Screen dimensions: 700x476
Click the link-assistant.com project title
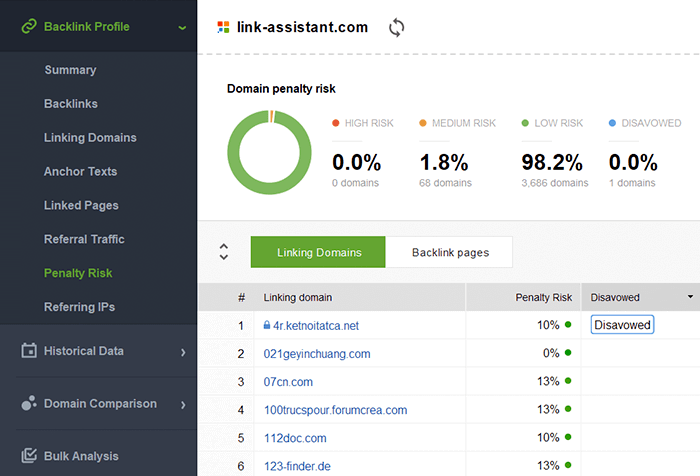(302, 27)
